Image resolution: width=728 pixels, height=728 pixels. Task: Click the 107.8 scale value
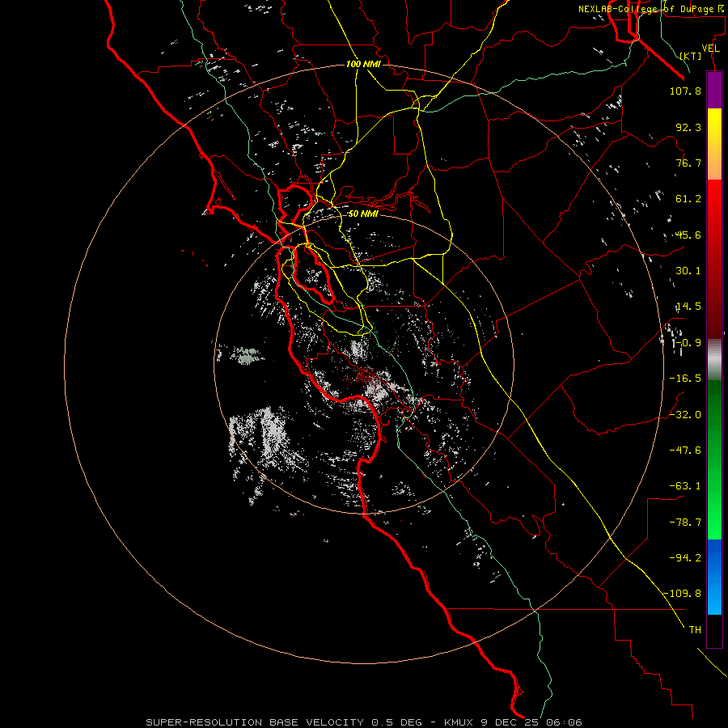click(685, 91)
